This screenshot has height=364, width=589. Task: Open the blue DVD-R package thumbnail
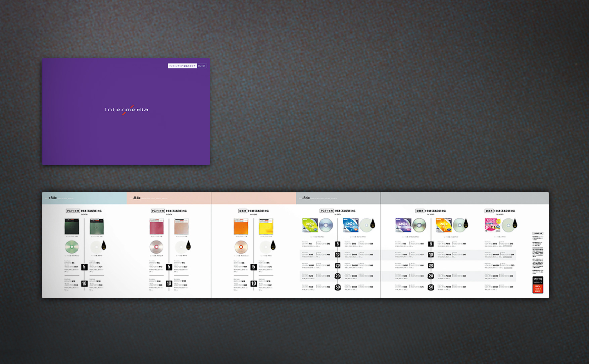coord(351,225)
